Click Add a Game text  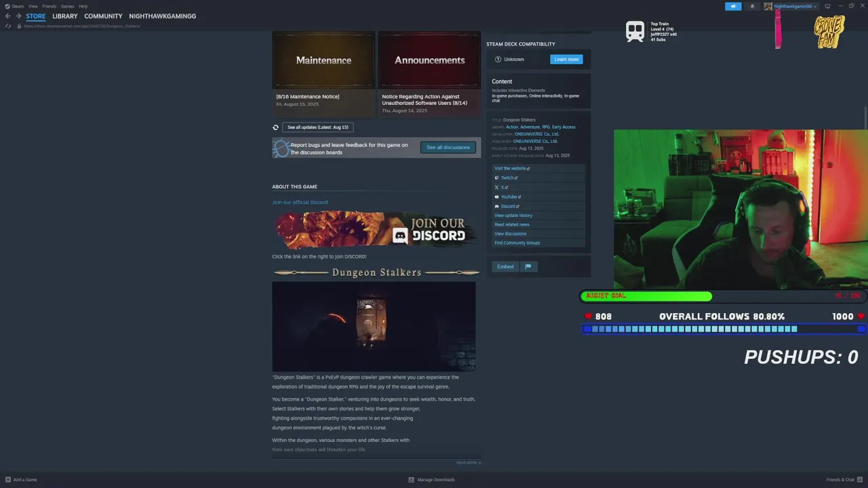[25, 480]
